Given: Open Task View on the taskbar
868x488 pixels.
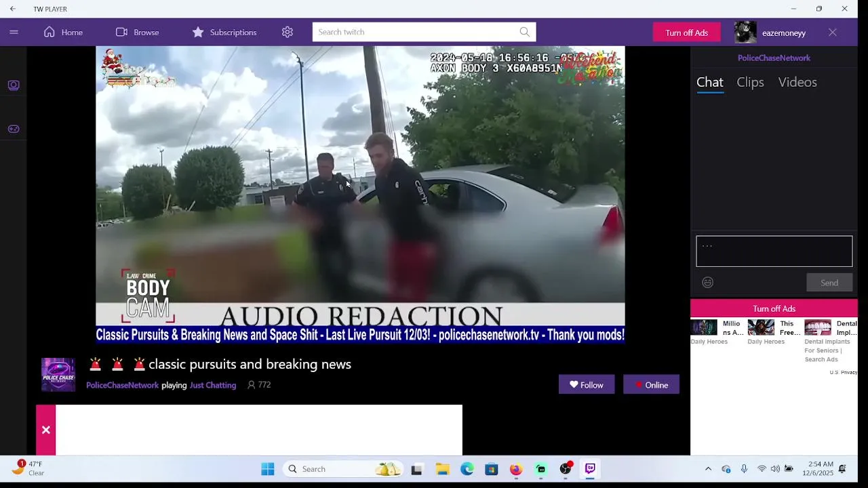Looking at the screenshot, I should tap(417, 469).
